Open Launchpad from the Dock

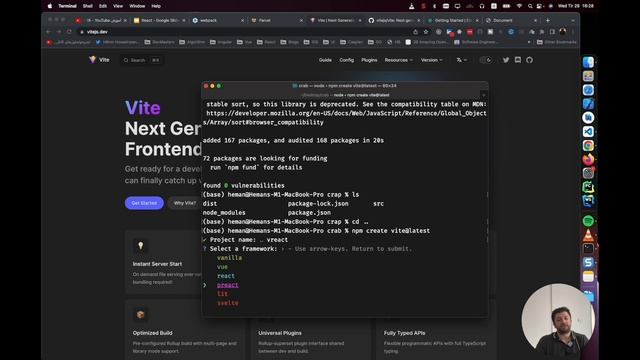pos(588,76)
